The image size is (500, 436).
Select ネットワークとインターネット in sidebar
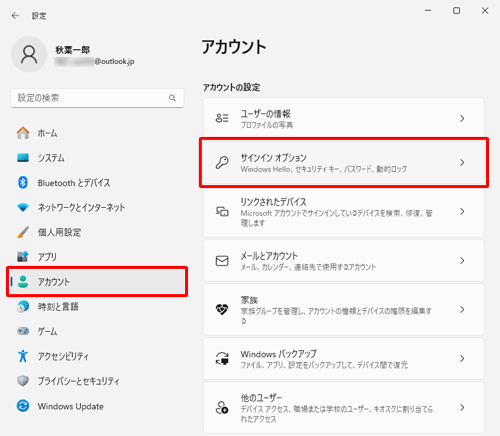(x=97, y=207)
